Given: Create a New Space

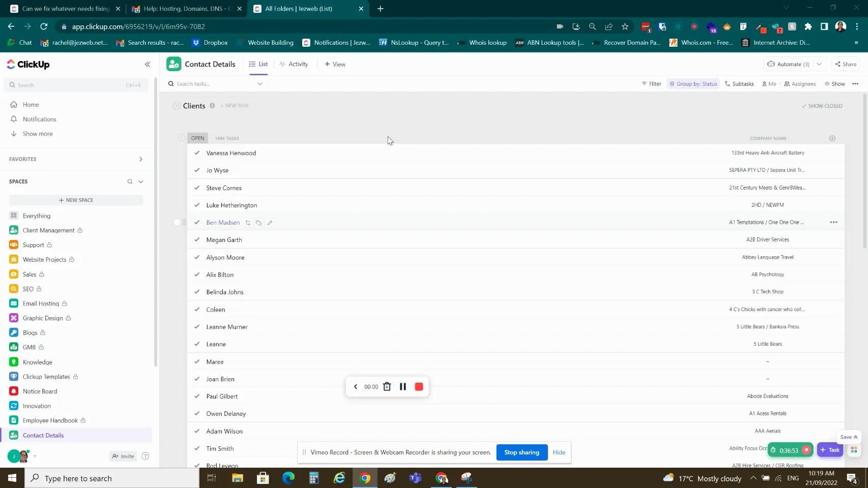Looking at the screenshot, I should (76, 200).
